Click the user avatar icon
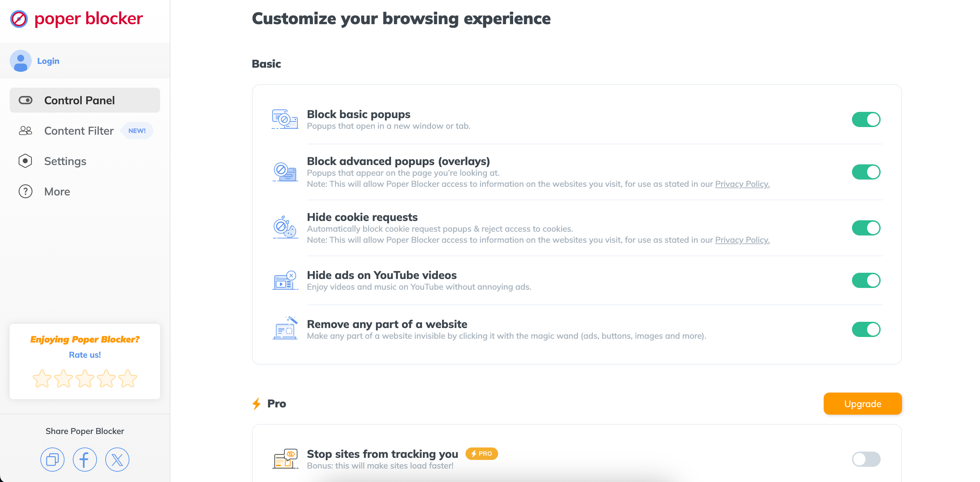Viewport: 980px width, 482px height. (x=21, y=61)
